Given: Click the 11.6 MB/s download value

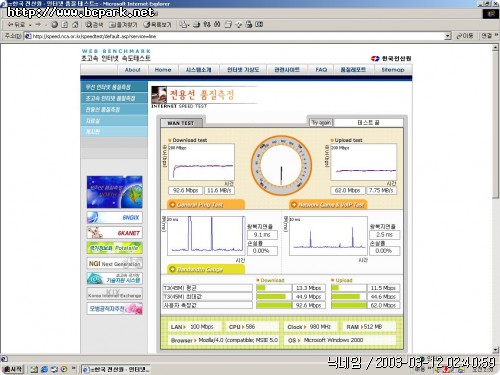Looking at the screenshot, I should click(x=219, y=190).
